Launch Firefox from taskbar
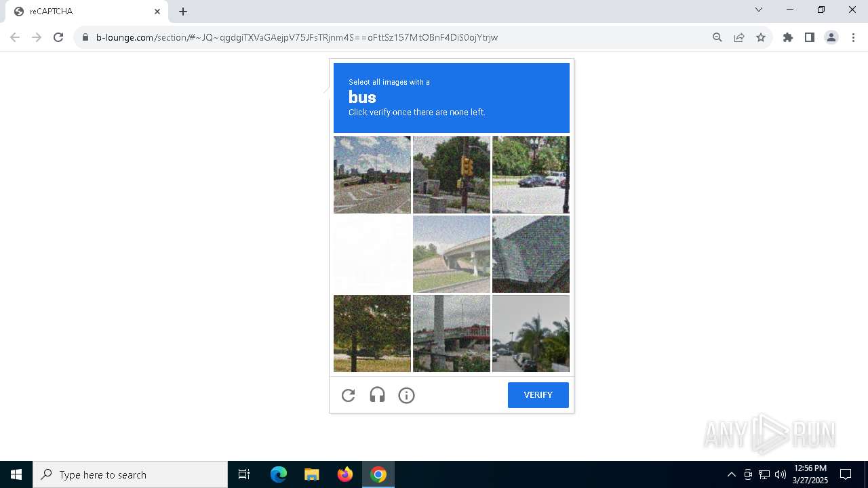Image resolution: width=868 pixels, height=488 pixels. click(345, 474)
